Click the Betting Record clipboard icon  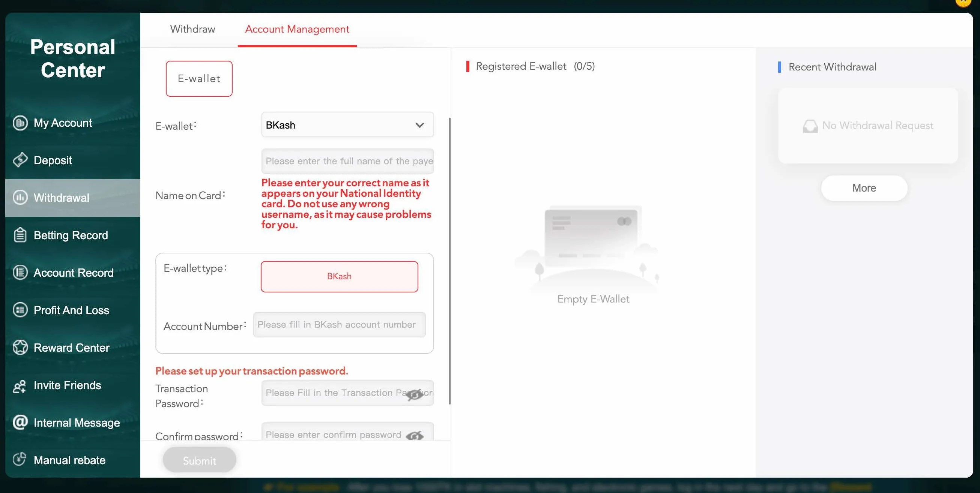click(20, 235)
